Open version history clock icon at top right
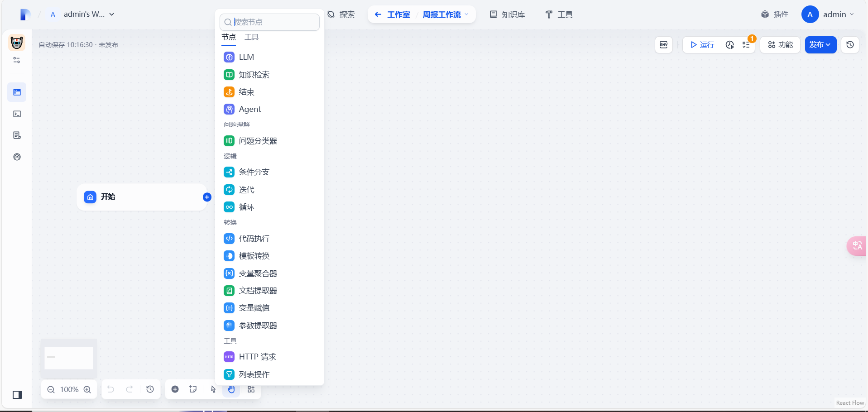 [850, 45]
